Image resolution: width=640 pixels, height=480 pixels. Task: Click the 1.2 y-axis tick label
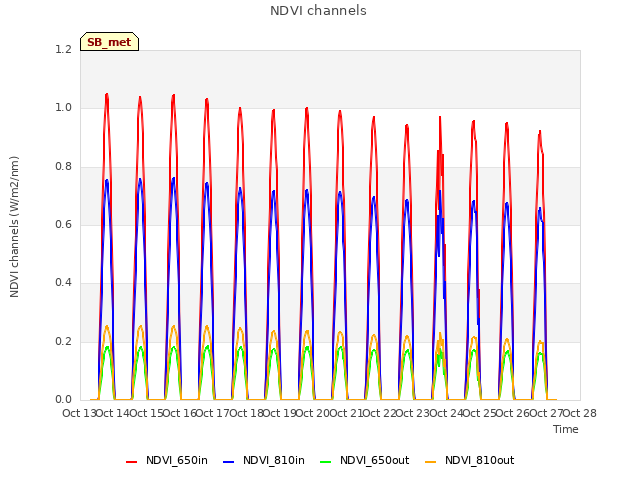pyautogui.click(x=63, y=49)
